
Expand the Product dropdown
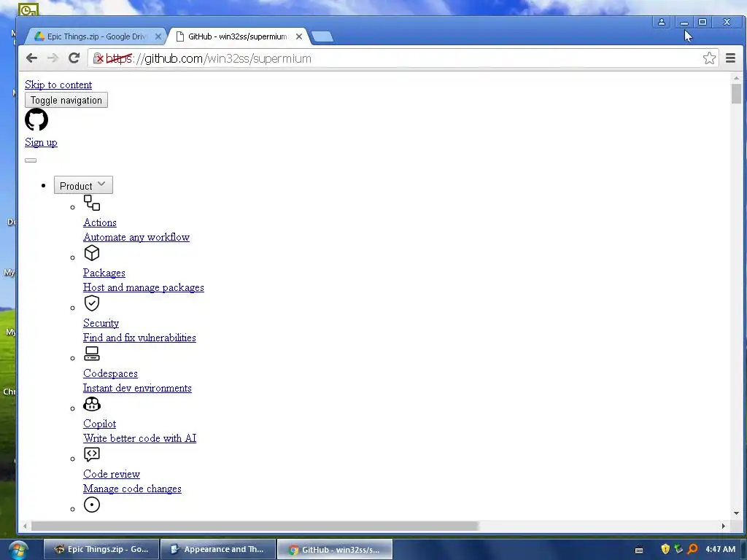[83, 185]
